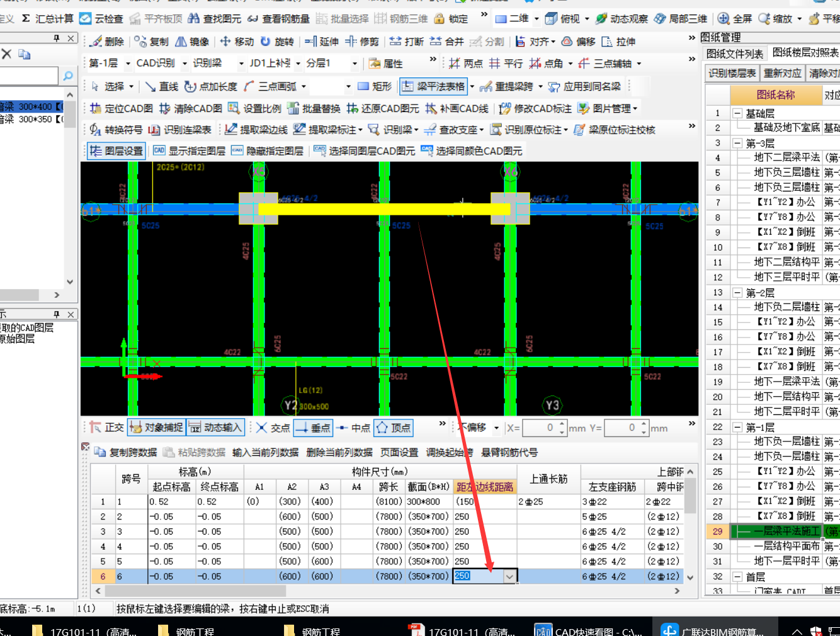Viewport: 840px width, 636px height.
Task: Choose the 点加长度 point-plus-length tool
Action: tap(211, 86)
